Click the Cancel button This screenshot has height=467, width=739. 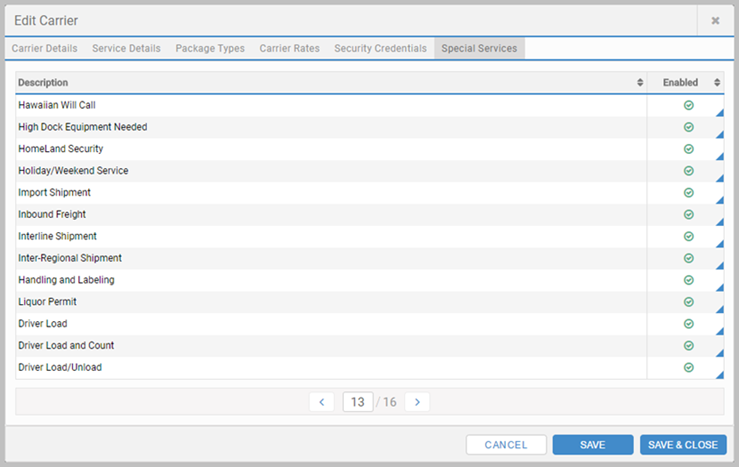(x=506, y=445)
